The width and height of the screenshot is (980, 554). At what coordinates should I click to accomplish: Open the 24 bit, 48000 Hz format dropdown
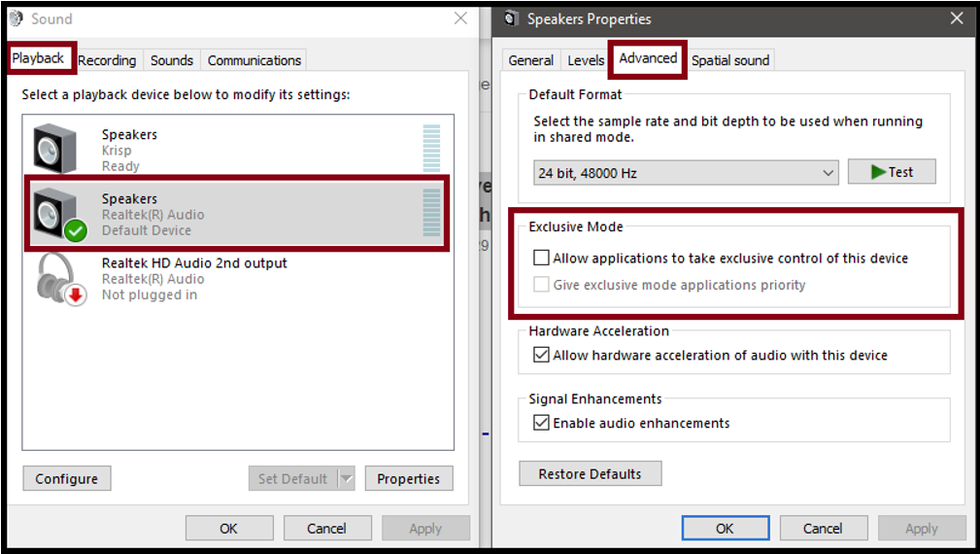pos(686,173)
